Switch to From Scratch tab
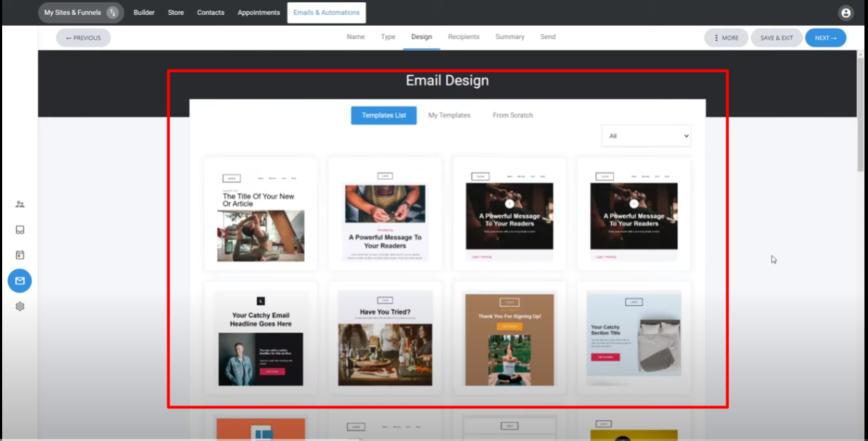 [x=513, y=115]
